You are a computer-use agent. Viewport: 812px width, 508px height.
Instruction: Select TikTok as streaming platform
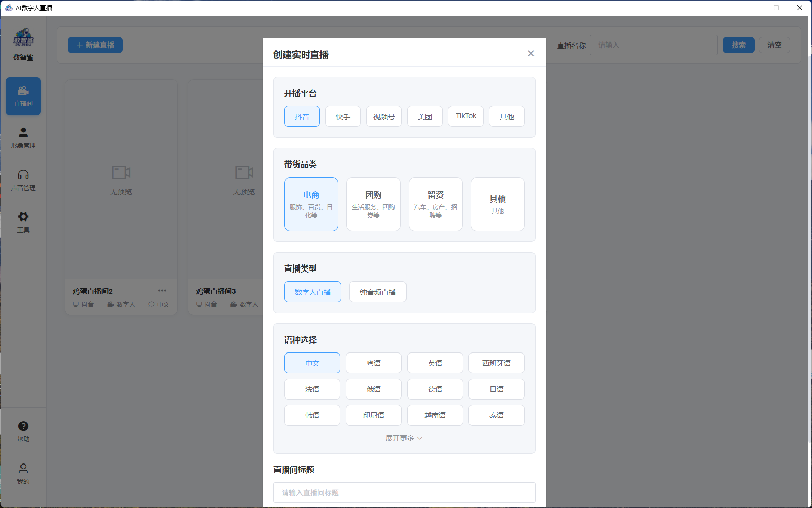pyautogui.click(x=466, y=116)
